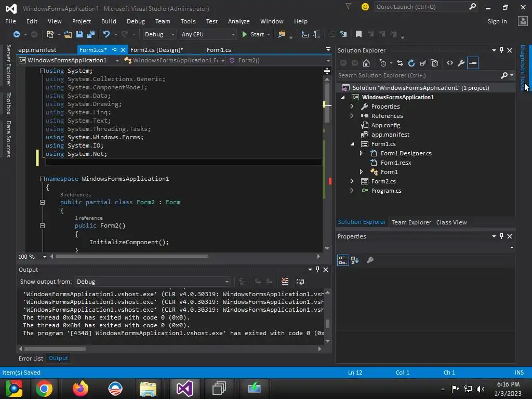Open the Data Sources side tab
532x399 pixels.
tap(8, 139)
